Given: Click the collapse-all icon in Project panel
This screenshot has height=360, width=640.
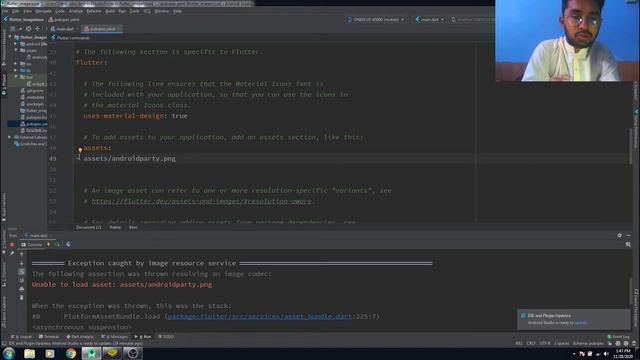Looking at the screenshot, I should point(37,29).
